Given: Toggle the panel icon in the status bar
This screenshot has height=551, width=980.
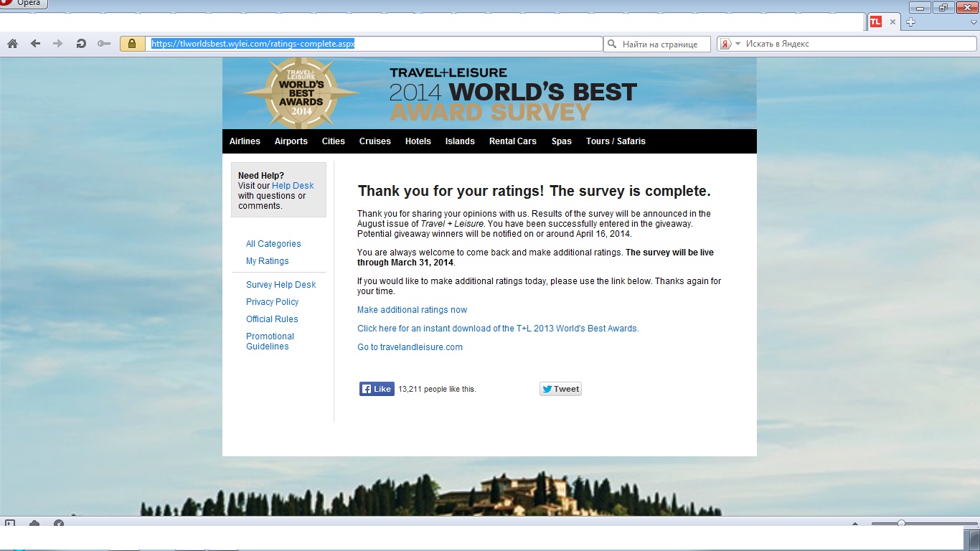Looking at the screenshot, I should pyautogui.click(x=10, y=524).
